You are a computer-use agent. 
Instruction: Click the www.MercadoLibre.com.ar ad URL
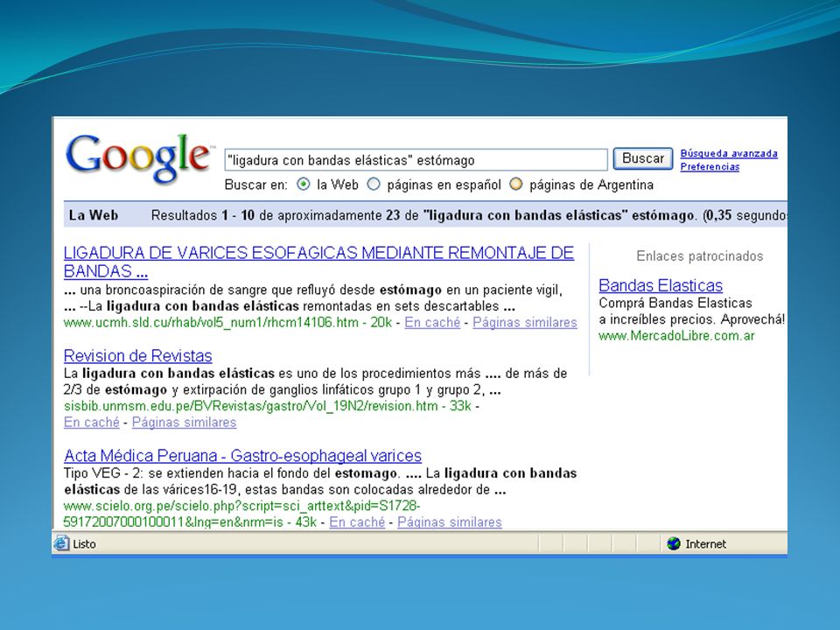click(676, 336)
